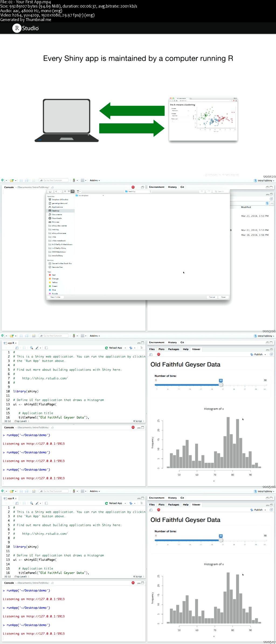The height and width of the screenshot is (644, 276).
Task: Select Environment tab in the 00:05:17 frame
Action: tap(157, 498)
